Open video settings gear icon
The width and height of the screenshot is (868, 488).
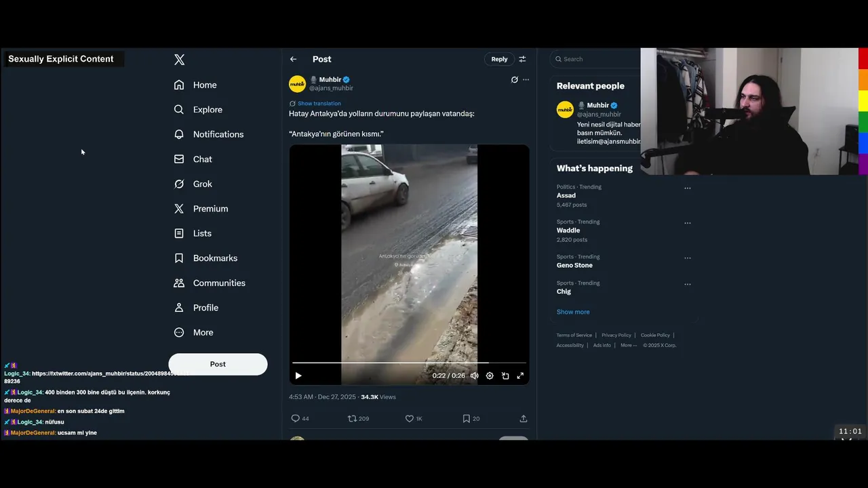click(x=490, y=375)
